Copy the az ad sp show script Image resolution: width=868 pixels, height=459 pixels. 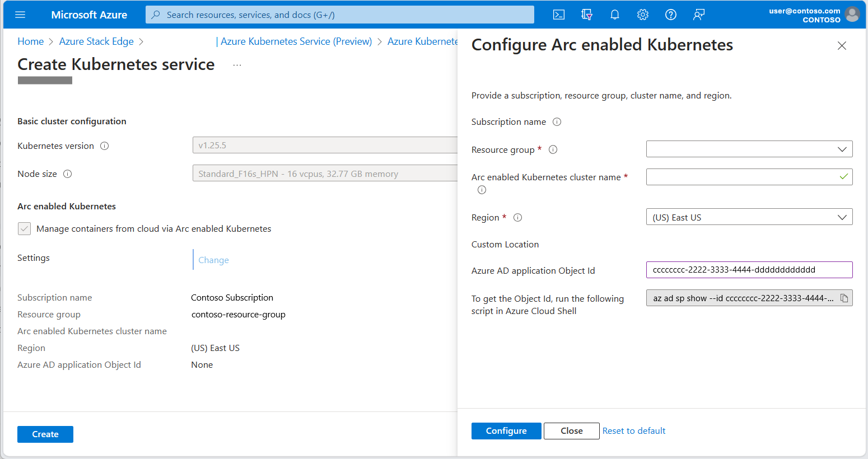click(844, 298)
